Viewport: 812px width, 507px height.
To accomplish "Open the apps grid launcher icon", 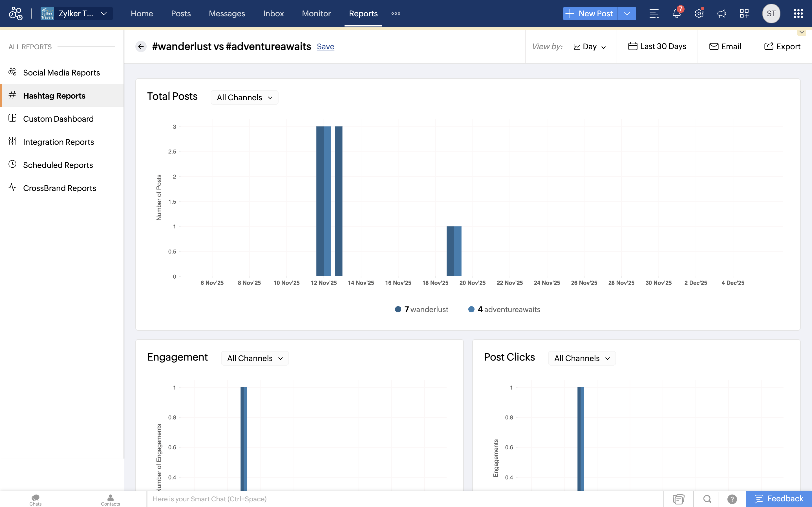I will click(798, 14).
